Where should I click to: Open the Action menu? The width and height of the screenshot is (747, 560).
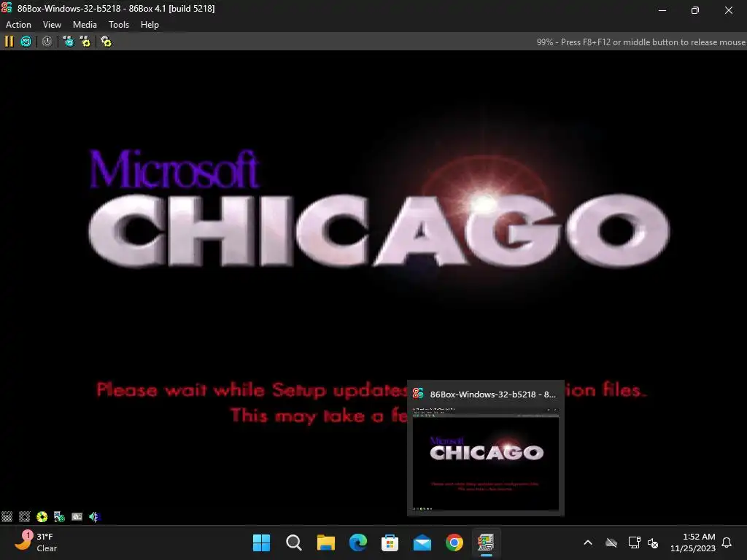(18, 25)
